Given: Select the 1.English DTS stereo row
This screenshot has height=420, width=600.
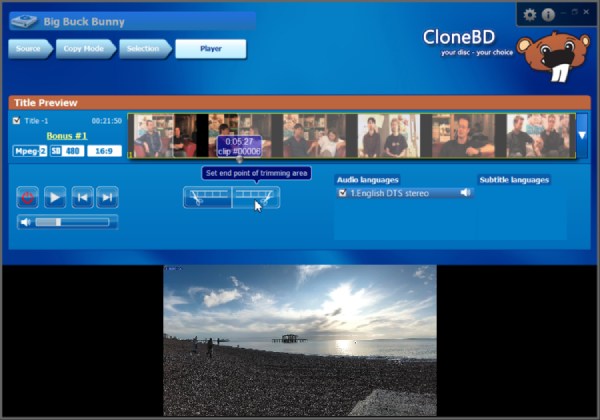Looking at the screenshot, I should pos(405,193).
